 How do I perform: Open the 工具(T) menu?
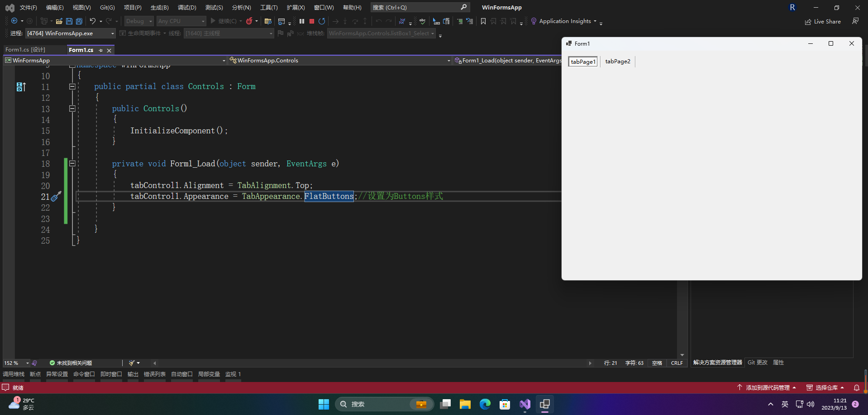point(269,7)
